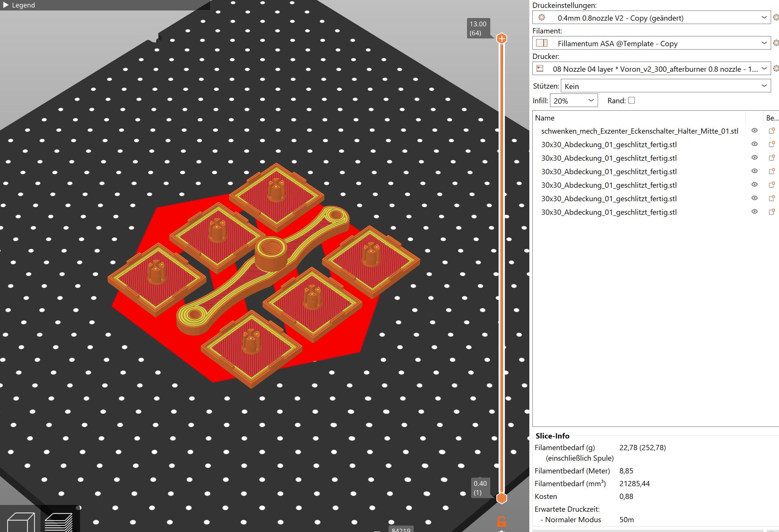This screenshot has height=532, width=779.
Task: Click edit icon for last 30x30_Abdeckung object
Action: [x=772, y=212]
